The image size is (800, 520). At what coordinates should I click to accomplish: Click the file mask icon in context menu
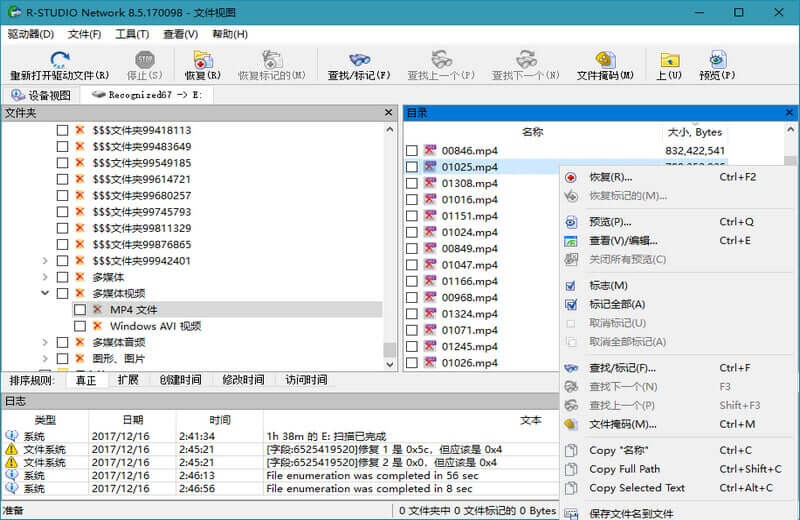[x=571, y=424]
